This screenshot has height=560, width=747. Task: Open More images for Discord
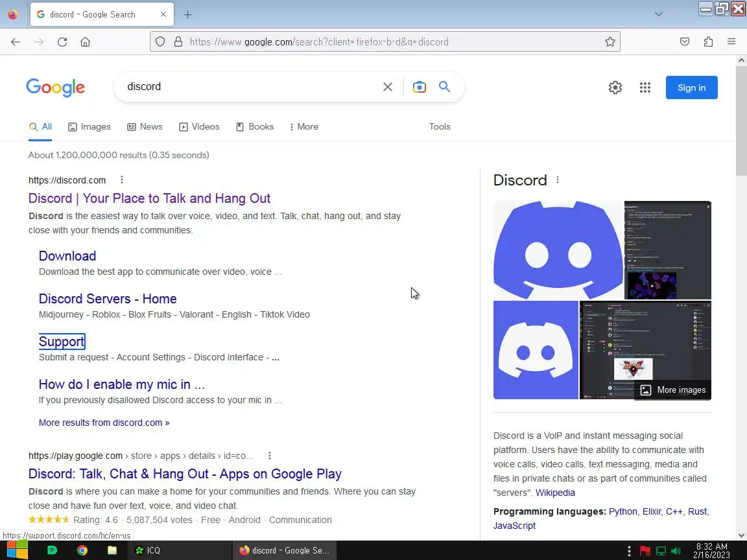pyautogui.click(x=672, y=390)
